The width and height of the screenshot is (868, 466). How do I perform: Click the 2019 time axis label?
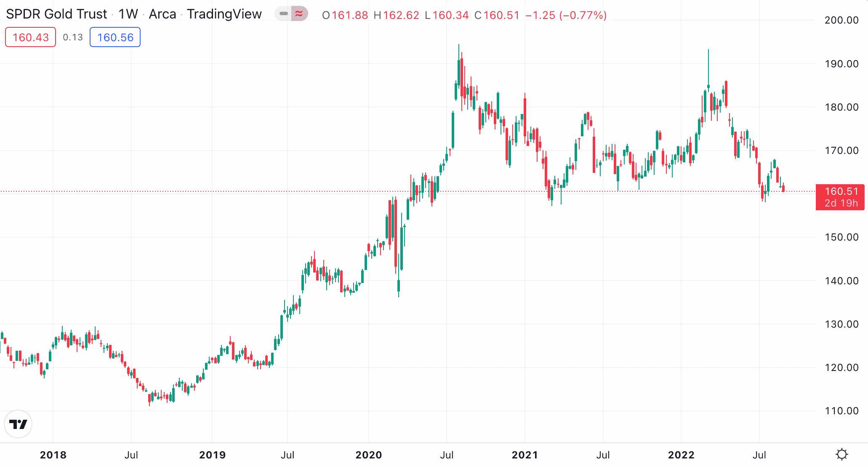pos(212,455)
